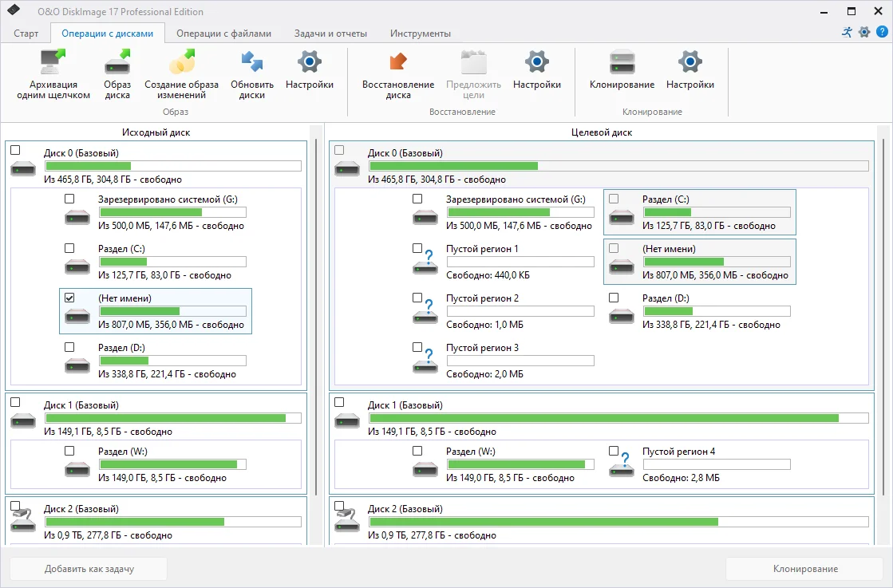Select the Операции с дисками tab
Viewport: 893px width, 588px height.
coord(108,34)
